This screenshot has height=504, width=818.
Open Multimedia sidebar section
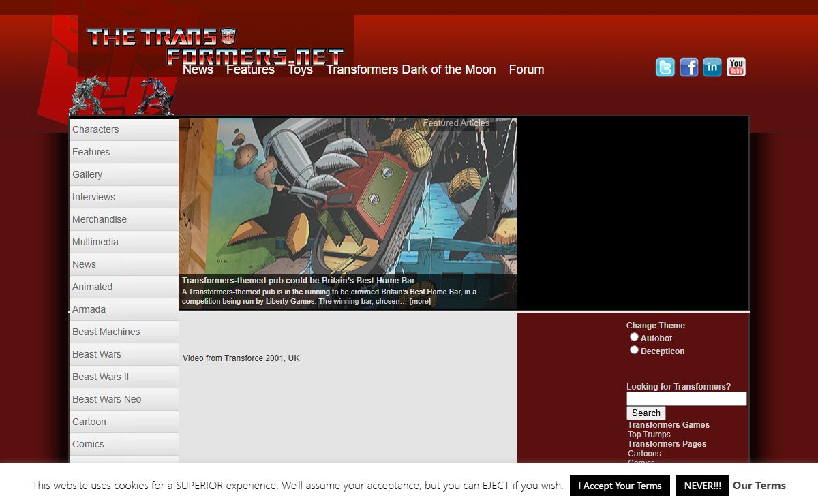(x=123, y=242)
